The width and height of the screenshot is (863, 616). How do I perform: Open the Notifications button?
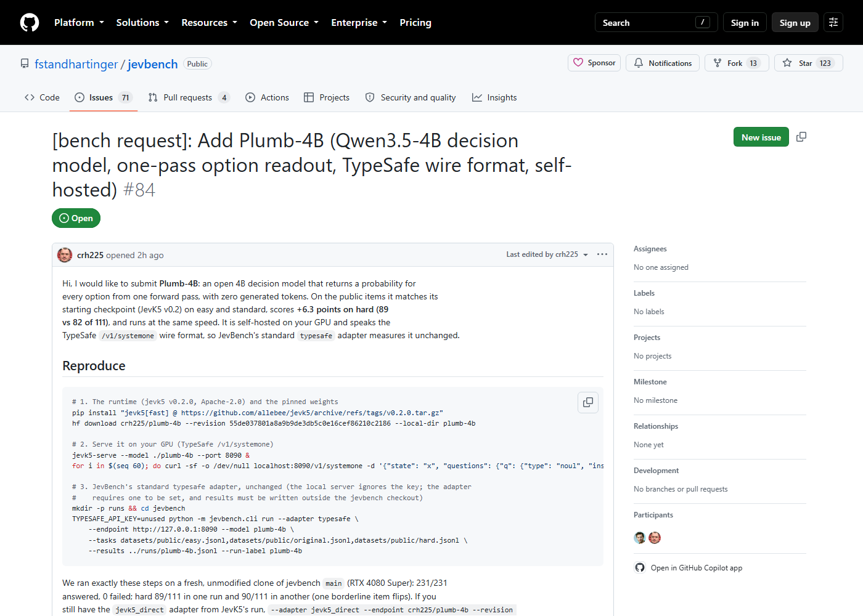663,63
